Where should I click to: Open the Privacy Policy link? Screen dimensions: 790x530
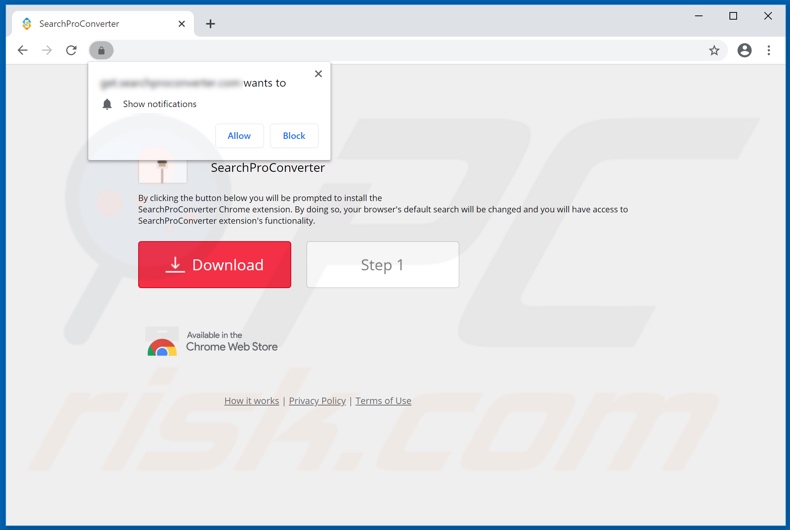[317, 401]
